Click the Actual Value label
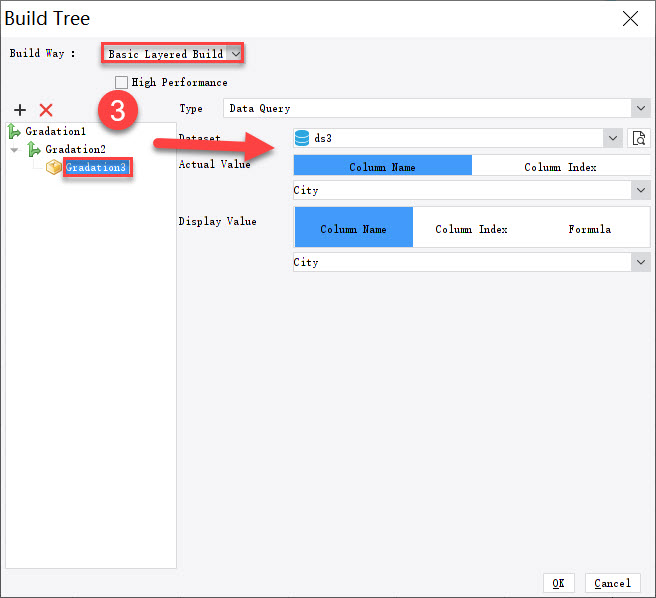Image resolution: width=656 pixels, height=598 pixels. (x=215, y=164)
